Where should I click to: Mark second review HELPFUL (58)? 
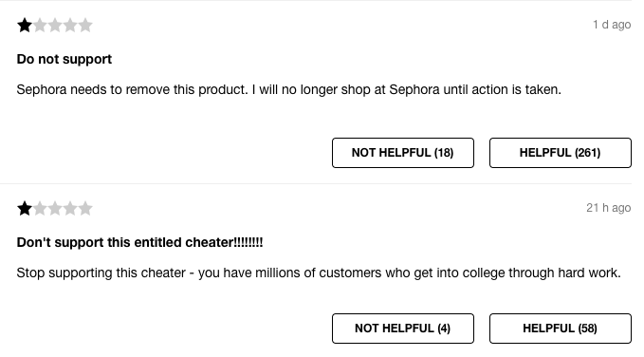click(x=561, y=329)
